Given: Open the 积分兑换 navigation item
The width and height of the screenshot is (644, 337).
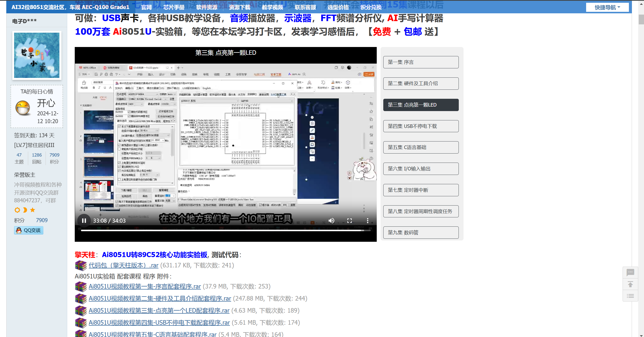Looking at the screenshot, I should pos(371,7).
